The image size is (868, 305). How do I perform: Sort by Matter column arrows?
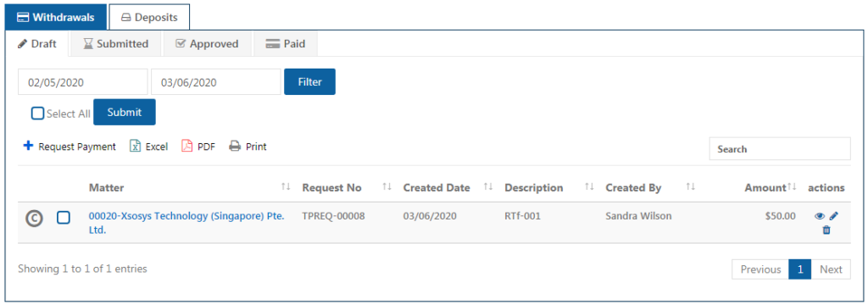[286, 187]
